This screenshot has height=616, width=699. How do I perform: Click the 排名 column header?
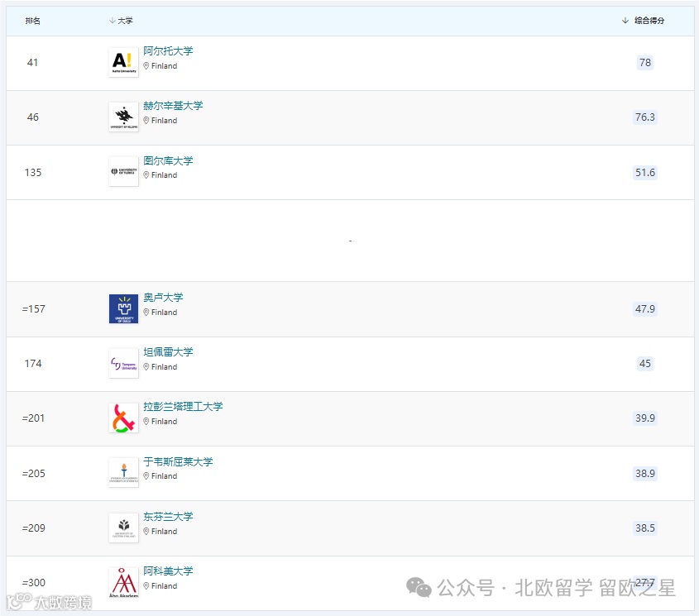(33, 20)
